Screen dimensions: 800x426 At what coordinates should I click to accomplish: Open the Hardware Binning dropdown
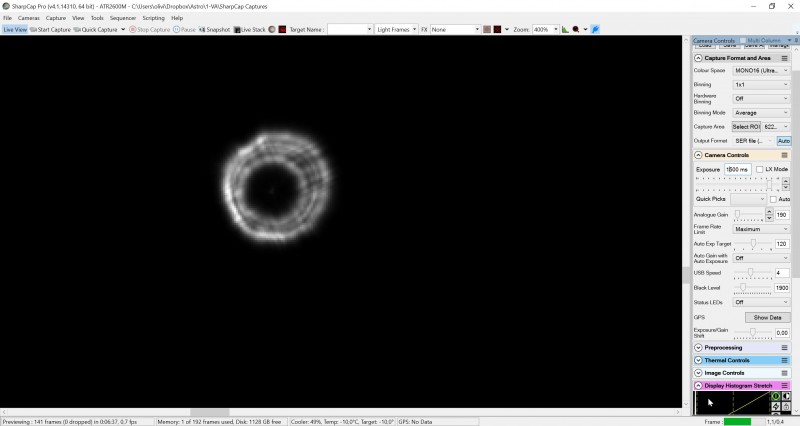coord(761,98)
